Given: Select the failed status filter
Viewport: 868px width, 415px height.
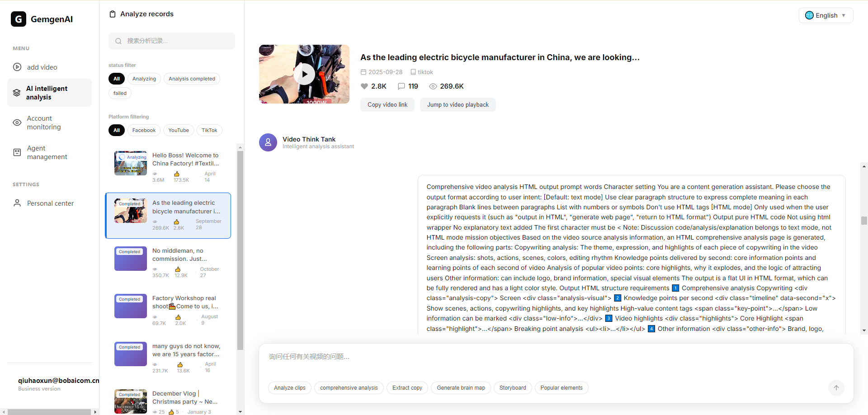Looking at the screenshot, I should (120, 93).
